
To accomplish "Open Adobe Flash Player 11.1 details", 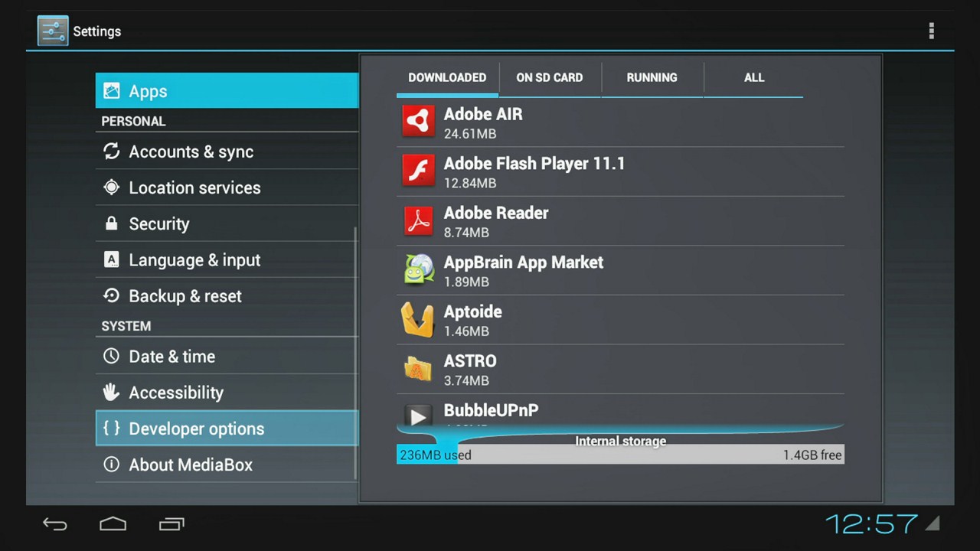I will [x=620, y=171].
